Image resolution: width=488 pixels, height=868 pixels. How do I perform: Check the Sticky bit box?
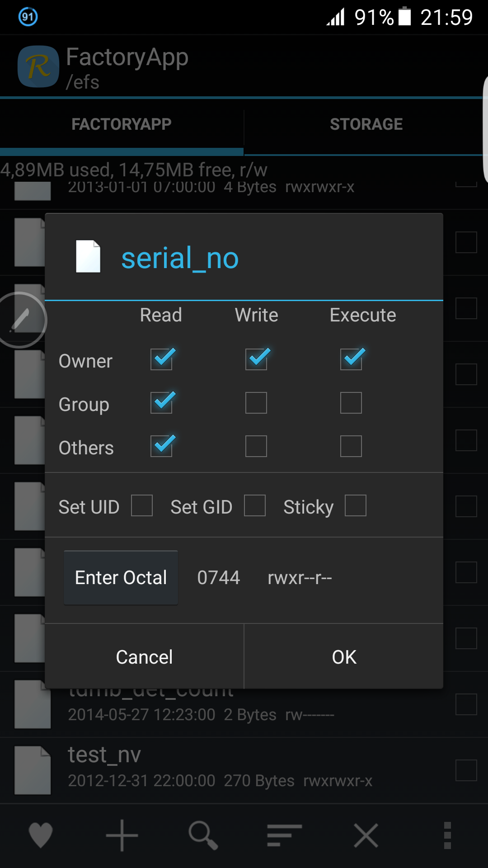click(x=356, y=505)
